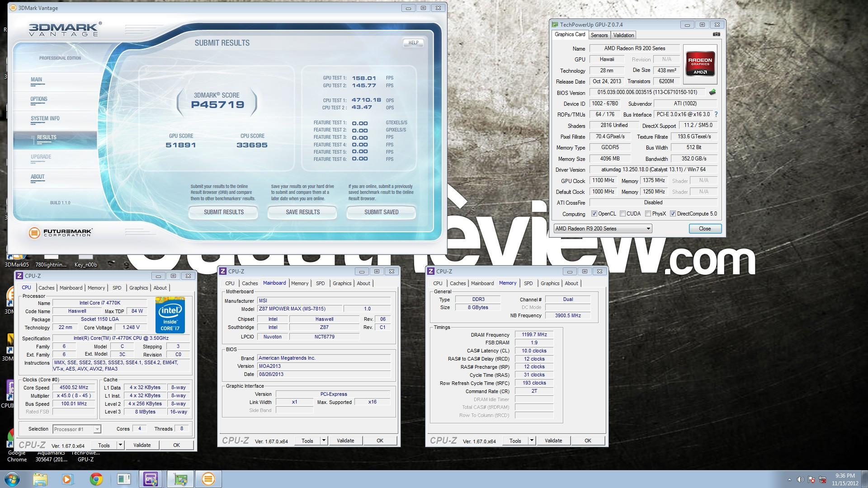Click the Intel Core i7 logo in CPU-Z

tap(170, 315)
